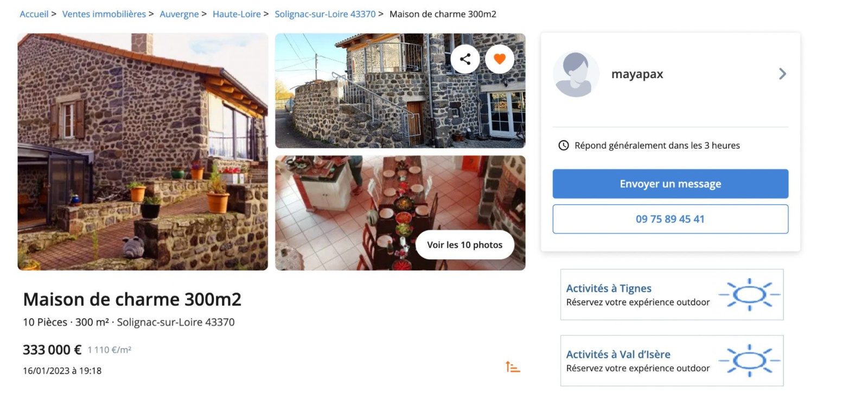Navigate to Auvergne breadcrumb
Image resolution: width=868 pixels, height=397 pixels.
tap(179, 14)
